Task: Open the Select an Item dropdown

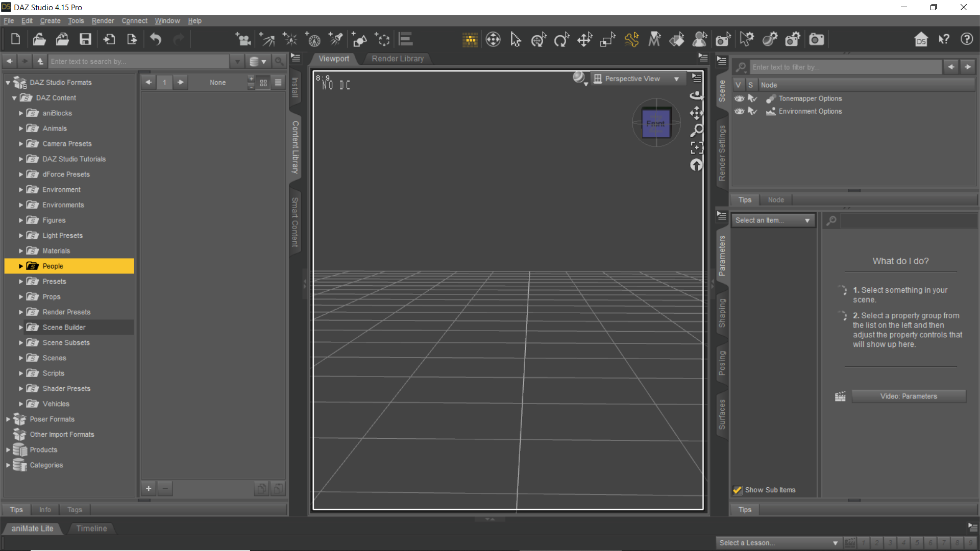Action: coord(772,220)
